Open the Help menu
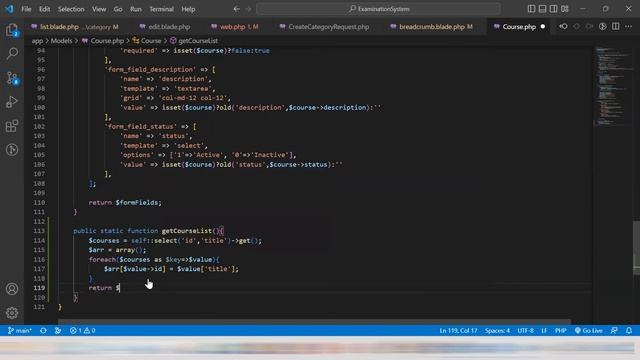Screen dimensions: 640x360 pos(188,9)
